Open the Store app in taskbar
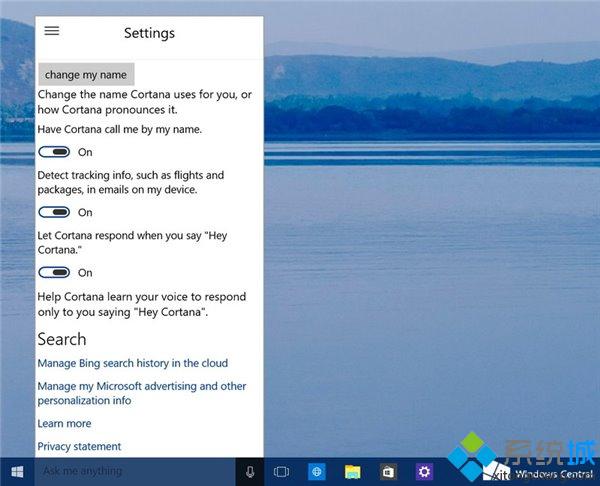The height and width of the screenshot is (486, 600). (388, 472)
